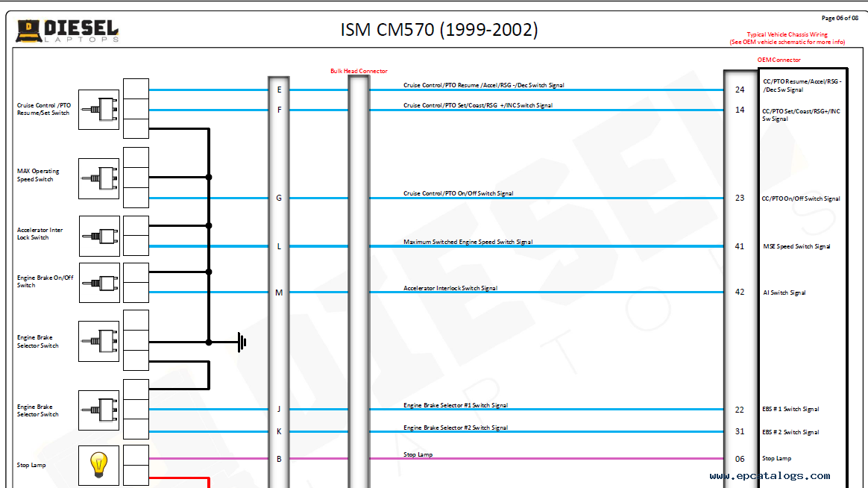Click "EBS # 2 Switch Signal" text
This screenshot has width=868, height=488.
click(790, 432)
